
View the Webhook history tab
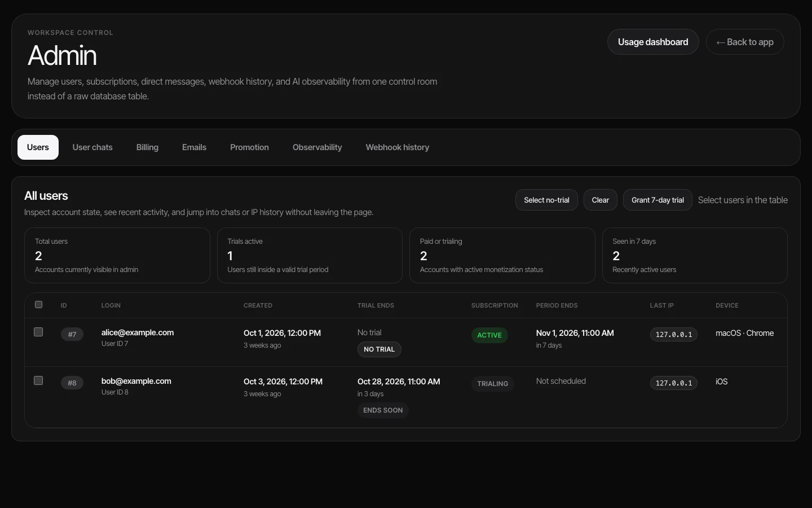398,147
